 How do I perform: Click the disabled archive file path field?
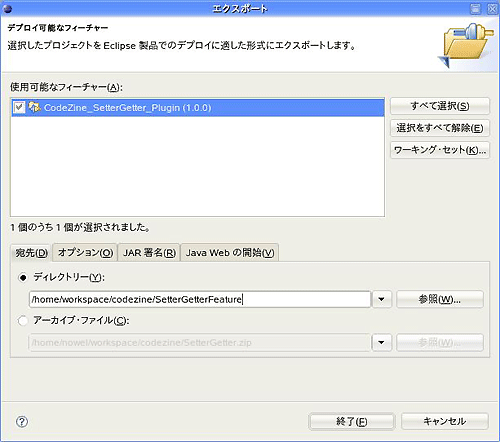(200, 342)
